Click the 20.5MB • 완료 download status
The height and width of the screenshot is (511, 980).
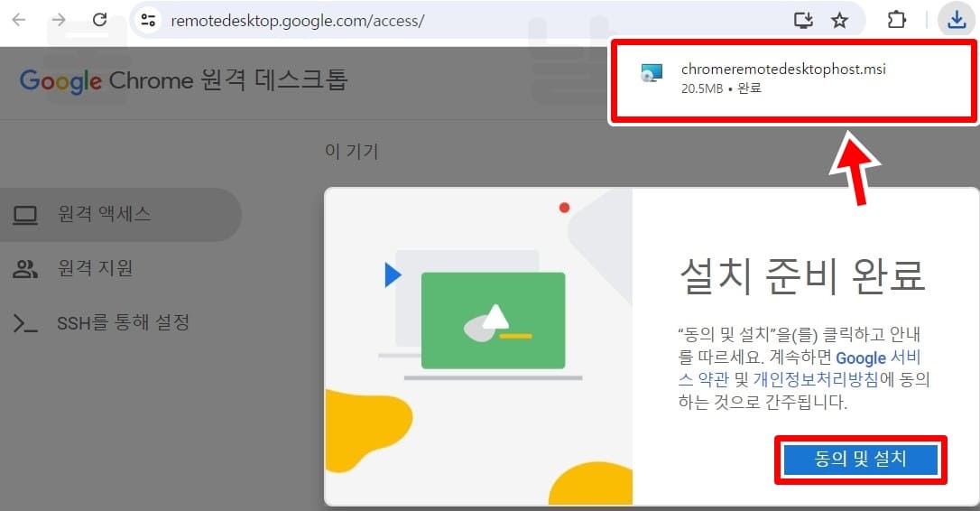pos(721,88)
